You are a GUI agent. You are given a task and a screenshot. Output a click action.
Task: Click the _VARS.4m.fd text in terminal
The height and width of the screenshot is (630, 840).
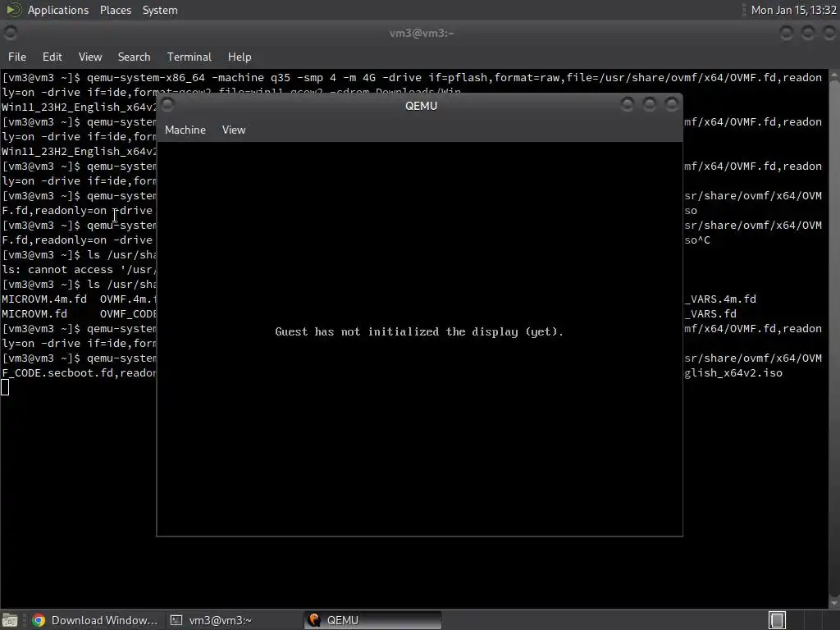(x=720, y=299)
